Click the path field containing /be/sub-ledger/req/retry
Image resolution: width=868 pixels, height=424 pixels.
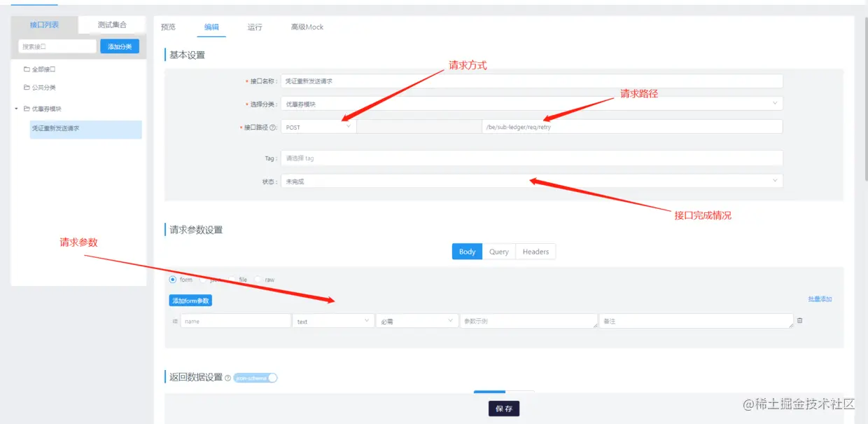point(632,127)
